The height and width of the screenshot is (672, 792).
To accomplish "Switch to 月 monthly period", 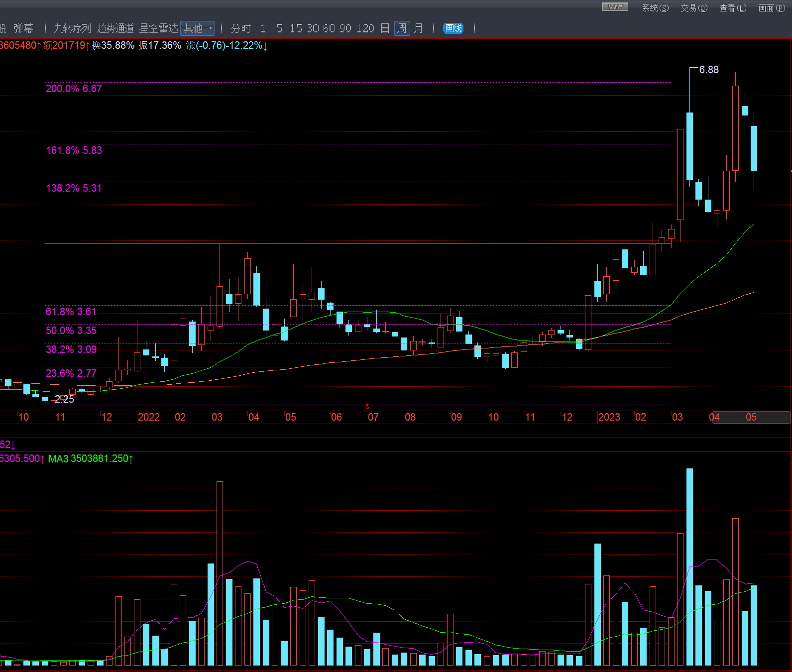I will [x=418, y=28].
